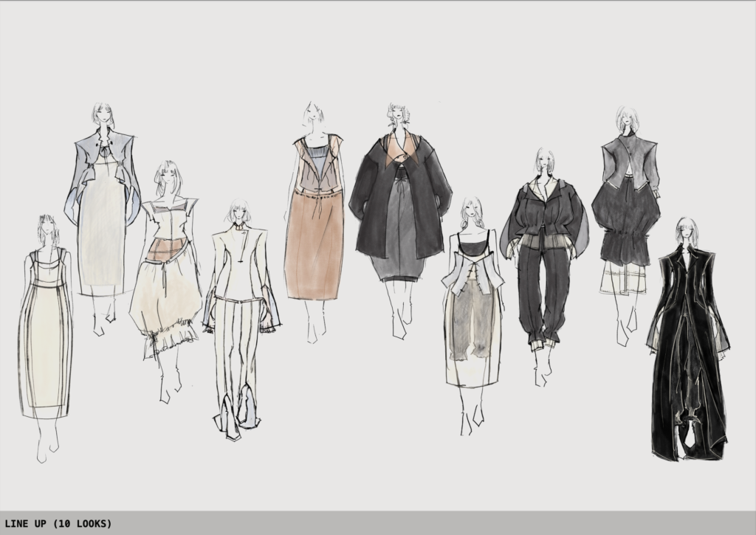Click the pale dress under the gray cape jacket

click(x=99, y=236)
